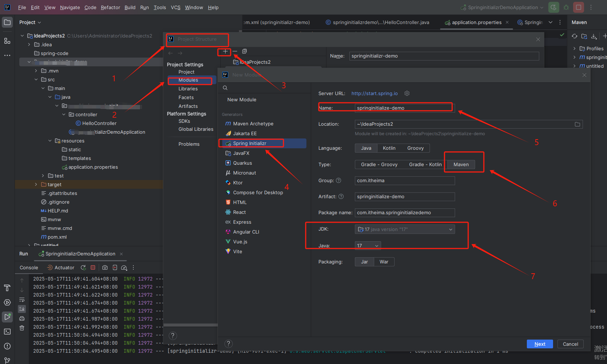Expand the Profiles node in Maven panel
This screenshot has height=364, width=607.
575,48
